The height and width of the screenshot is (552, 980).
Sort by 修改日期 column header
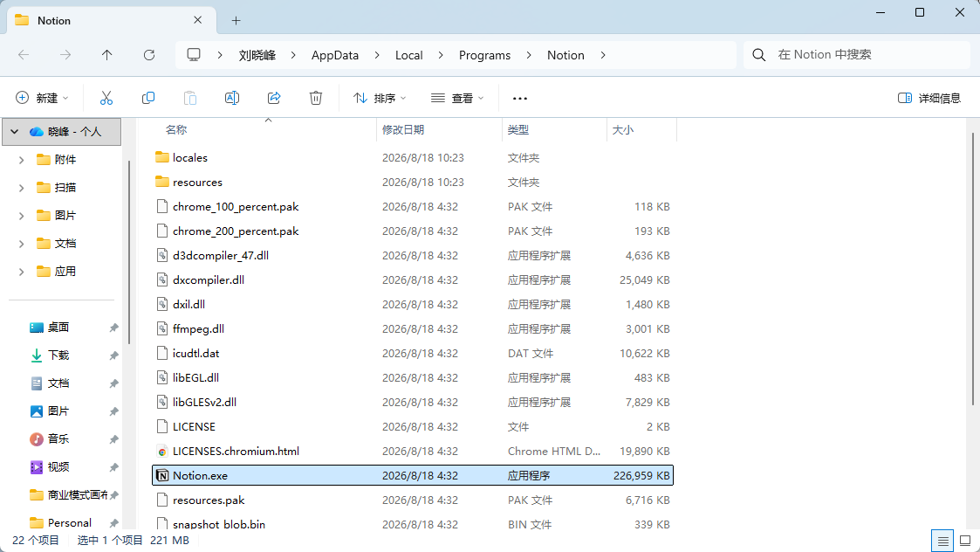pyautogui.click(x=403, y=129)
